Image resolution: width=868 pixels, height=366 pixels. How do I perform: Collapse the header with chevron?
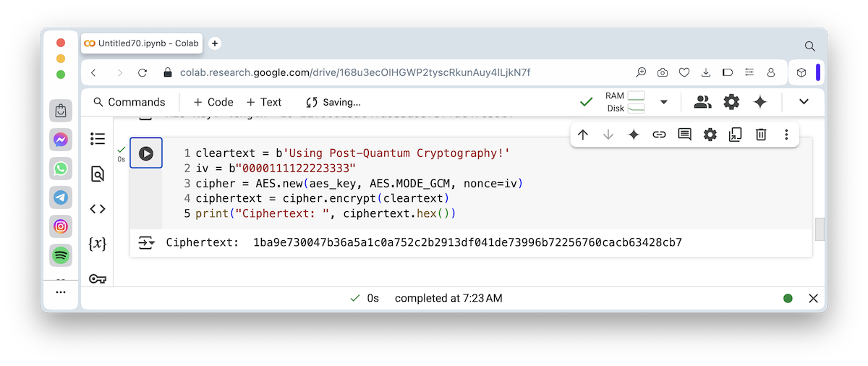(x=804, y=102)
